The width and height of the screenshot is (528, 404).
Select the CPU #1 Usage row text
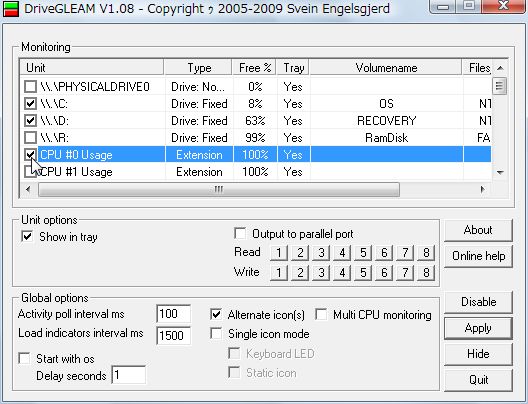[x=76, y=172]
